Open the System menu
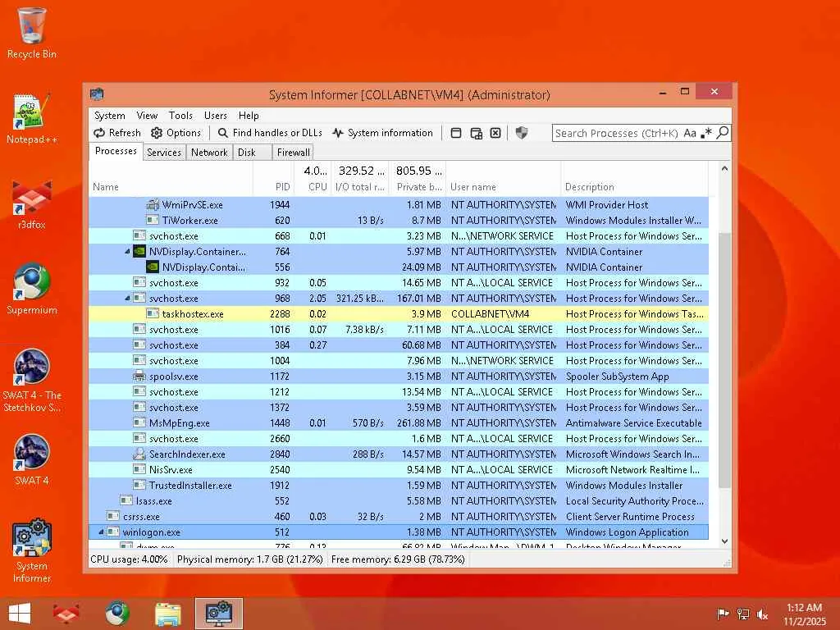840x630 pixels. click(109, 115)
